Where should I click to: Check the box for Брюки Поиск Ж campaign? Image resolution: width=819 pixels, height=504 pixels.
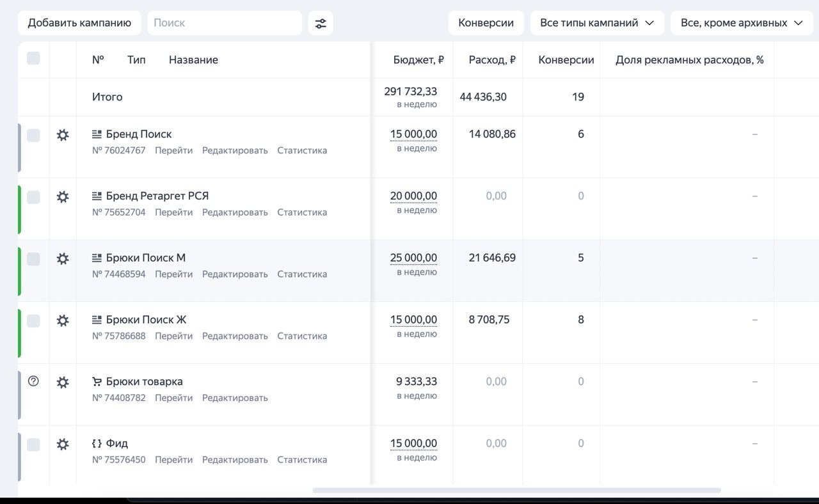point(33,320)
